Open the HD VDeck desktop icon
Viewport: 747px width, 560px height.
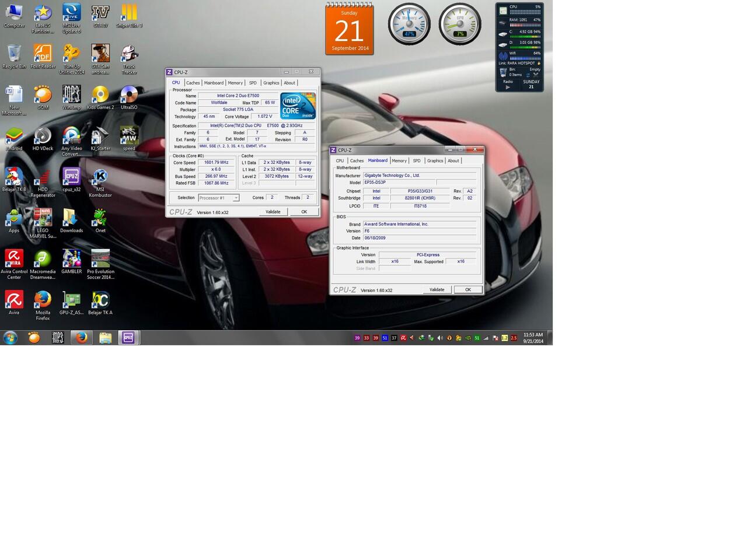[43, 138]
